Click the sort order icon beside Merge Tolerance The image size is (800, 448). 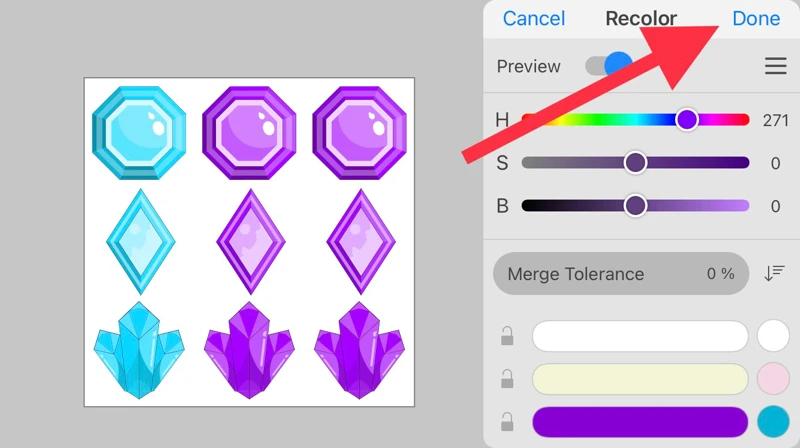click(x=774, y=273)
